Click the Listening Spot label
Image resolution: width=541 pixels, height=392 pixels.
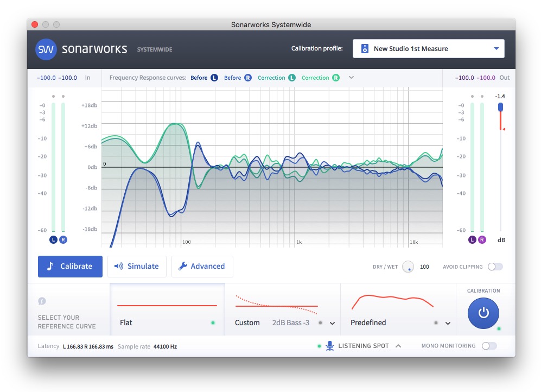[x=364, y=346]
